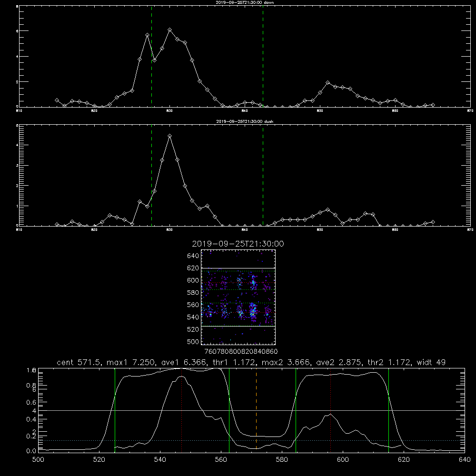Click the solid green line near 615 in bottom plot
This screenshot has height=476, width=476.
[388, 410]
